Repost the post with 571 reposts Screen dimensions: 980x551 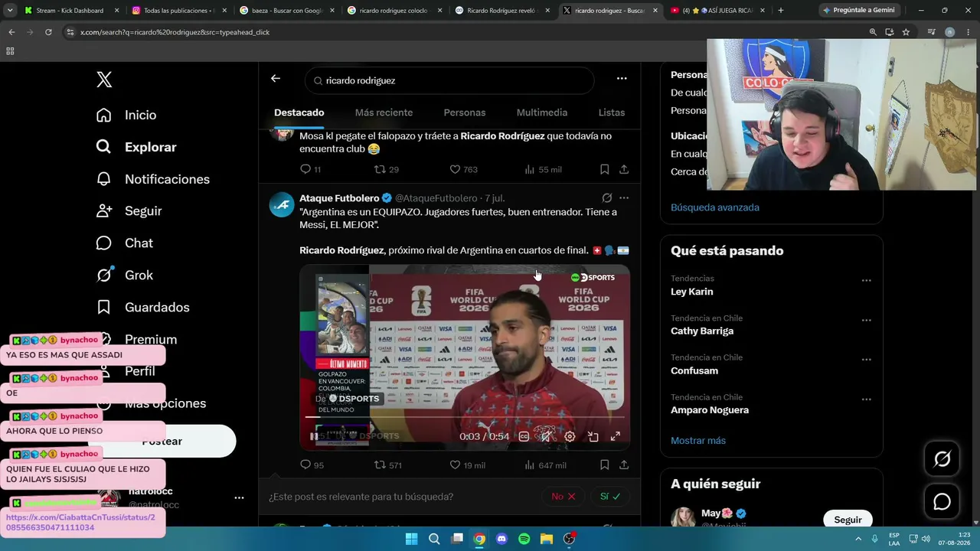point(387,465)
